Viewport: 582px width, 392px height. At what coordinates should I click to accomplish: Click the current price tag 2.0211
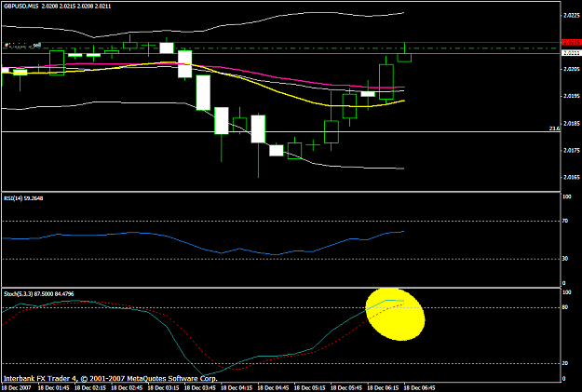(x=572, y=53)
